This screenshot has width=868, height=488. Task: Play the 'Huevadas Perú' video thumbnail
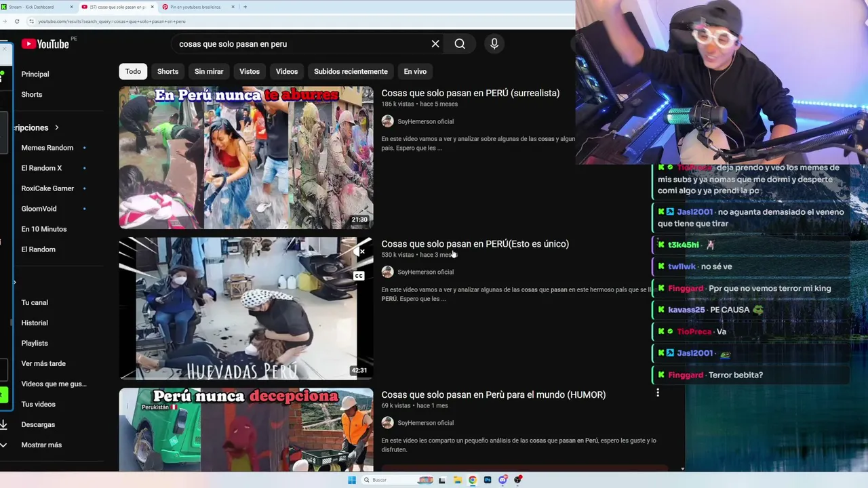pyautogui.click(x=246, y=308)
